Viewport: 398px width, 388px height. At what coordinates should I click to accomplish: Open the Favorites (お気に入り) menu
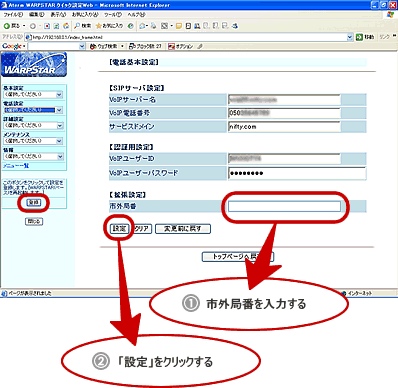click(85, 15)
